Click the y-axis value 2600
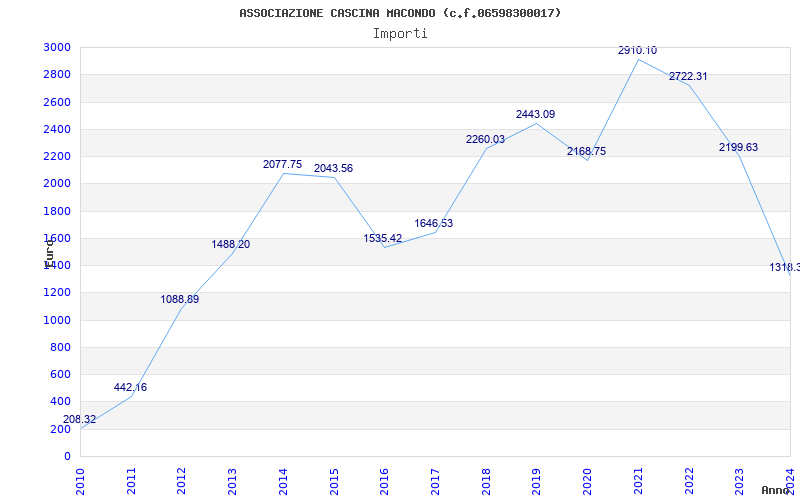This screenshot has height=500, width=800. pyautogui.click(x=58, y=102)
